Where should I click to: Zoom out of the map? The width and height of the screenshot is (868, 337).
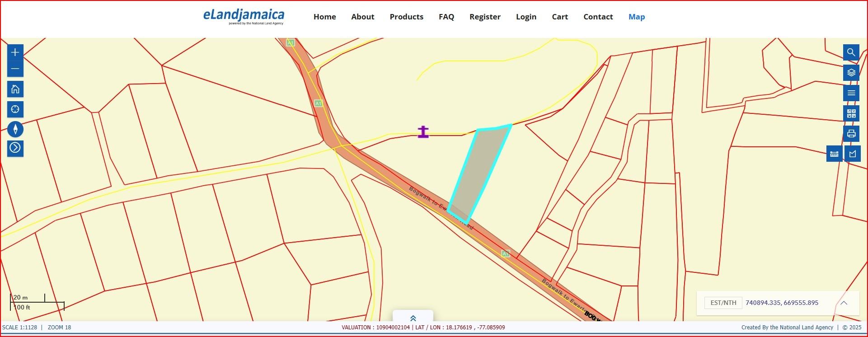[x=15, y=69]
